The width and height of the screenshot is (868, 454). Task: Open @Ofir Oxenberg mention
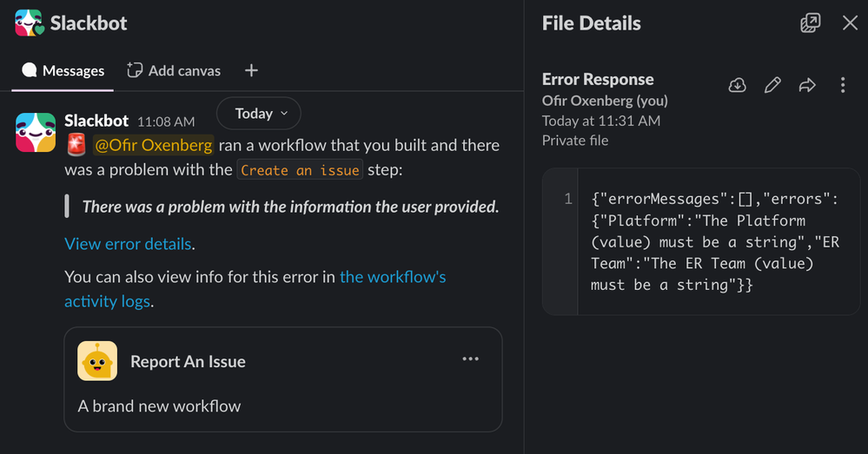[x=153, y=145]
